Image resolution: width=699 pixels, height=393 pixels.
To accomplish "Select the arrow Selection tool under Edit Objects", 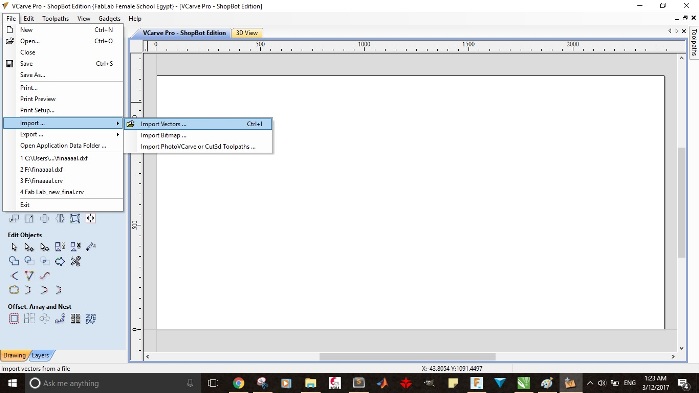I will [14, 247].
